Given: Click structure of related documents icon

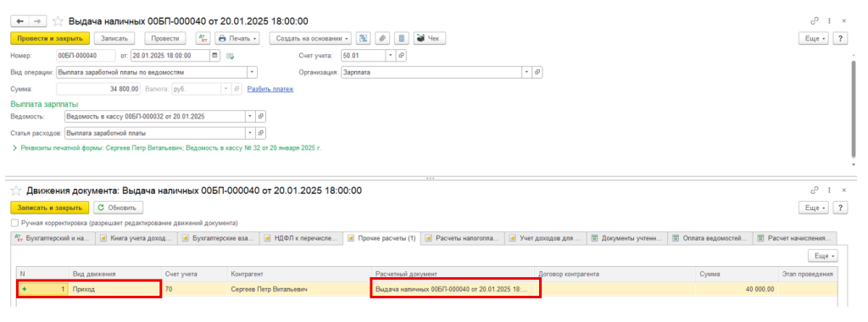Looking at the screenshot, I should point(363,38).
